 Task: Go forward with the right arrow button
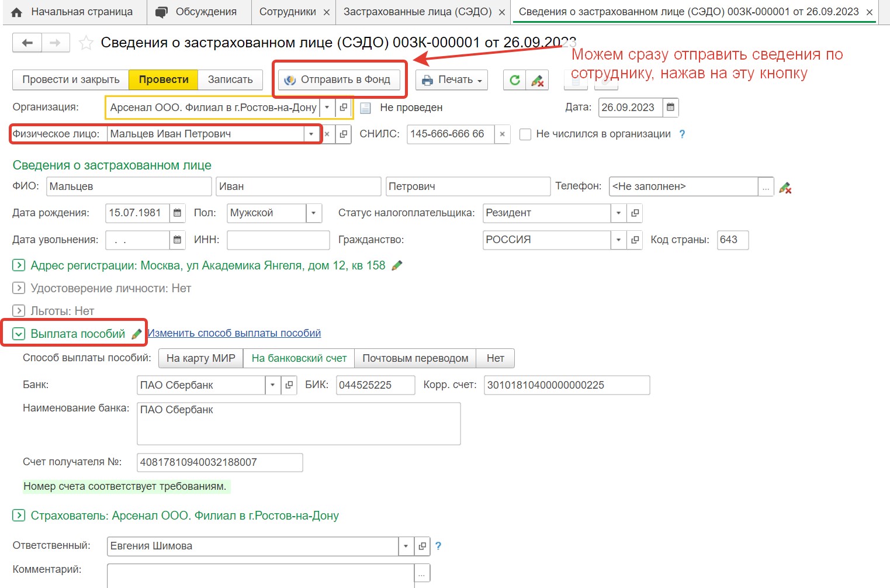[x=56, y=43]
